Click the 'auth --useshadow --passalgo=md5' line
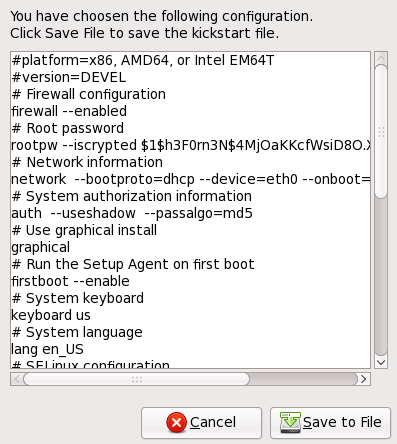The height and width of the screenshot is (444, 397). pyautogui.click(x=132, y=213)
